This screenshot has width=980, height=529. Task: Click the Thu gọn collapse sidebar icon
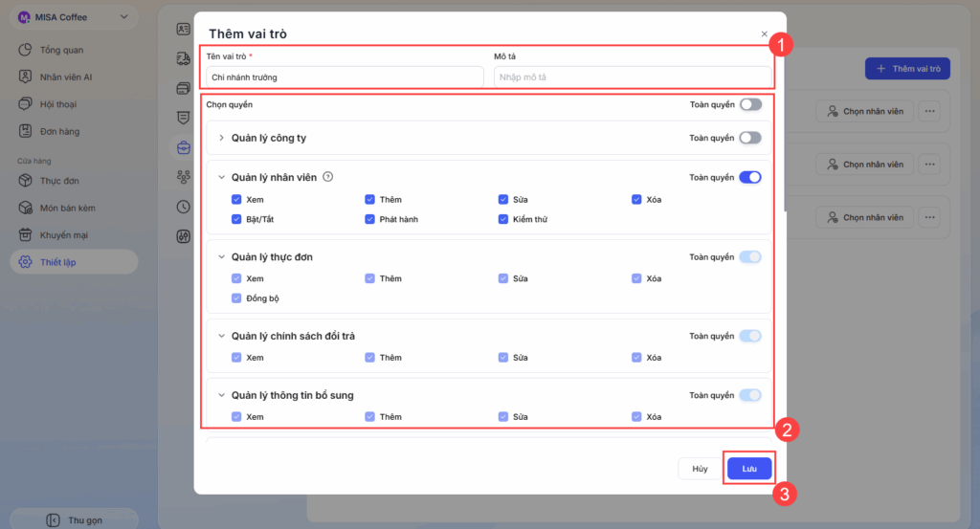(54, 519)
